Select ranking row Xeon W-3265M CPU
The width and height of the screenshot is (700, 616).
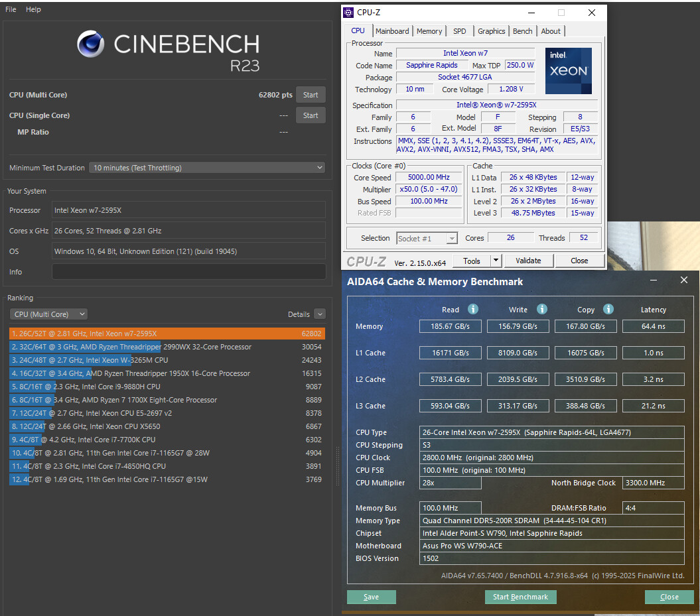[167, 360]
